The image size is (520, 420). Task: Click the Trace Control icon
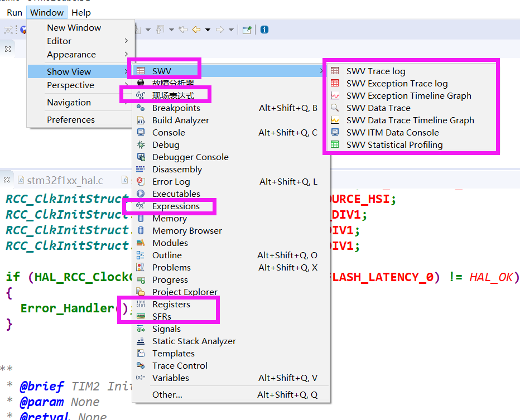[x=141, y=365]
